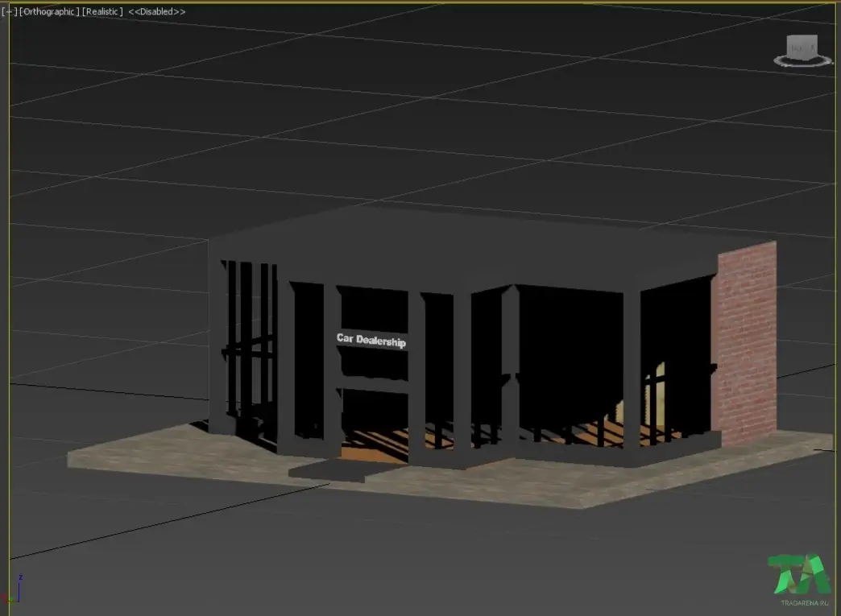Image resolution: width=841 pixels, height=616 pixels.
Task: Click the TRADARENA.RU watermark text
Action: pyautogui.click(x=804, y=603)
